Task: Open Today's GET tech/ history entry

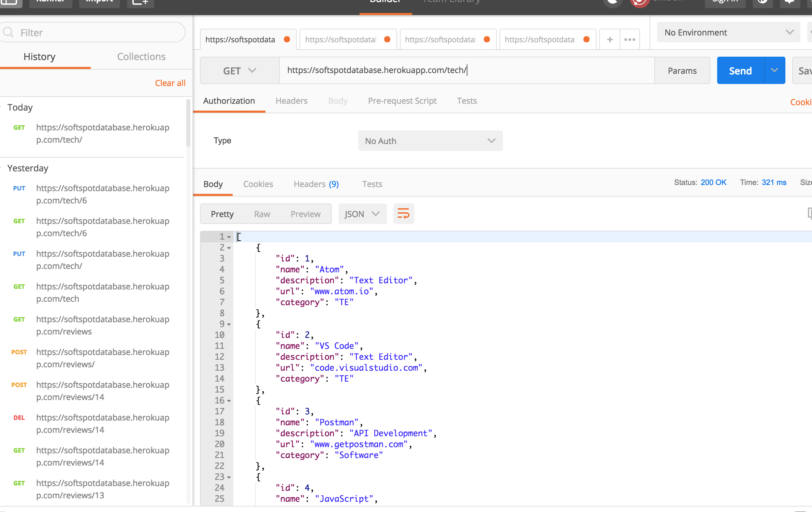Action: pyautogui.click(x=92, y=133)
